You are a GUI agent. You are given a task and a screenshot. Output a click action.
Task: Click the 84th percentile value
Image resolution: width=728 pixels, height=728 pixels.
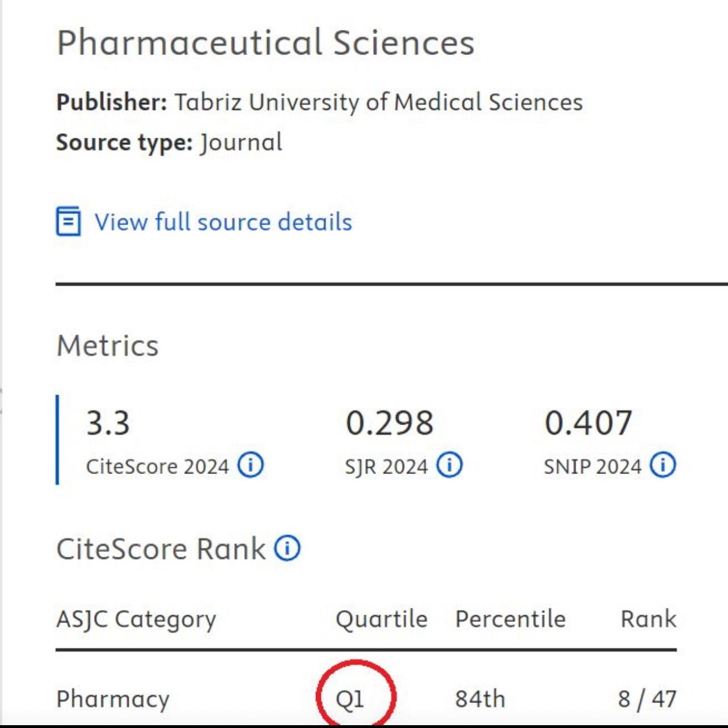480,699
